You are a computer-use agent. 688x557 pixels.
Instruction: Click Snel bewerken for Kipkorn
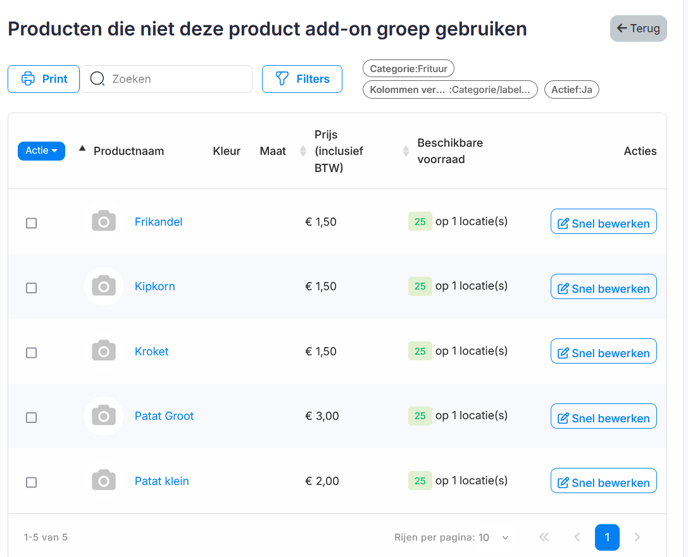(603, 287)
